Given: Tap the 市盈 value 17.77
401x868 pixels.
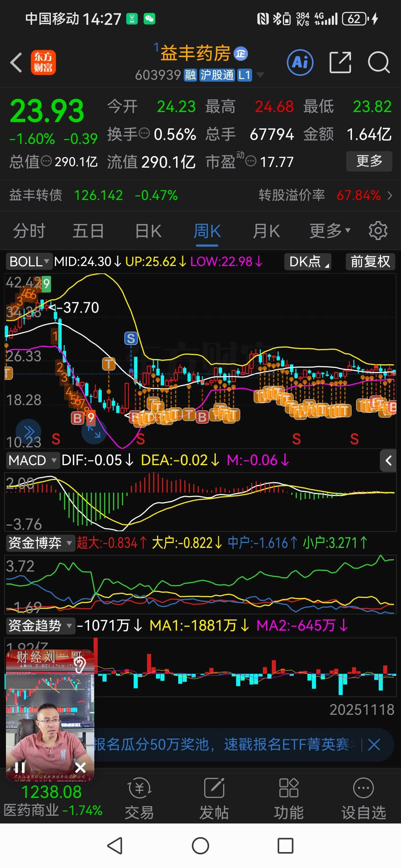Looking at the screenshot, I should pos(277,162).
